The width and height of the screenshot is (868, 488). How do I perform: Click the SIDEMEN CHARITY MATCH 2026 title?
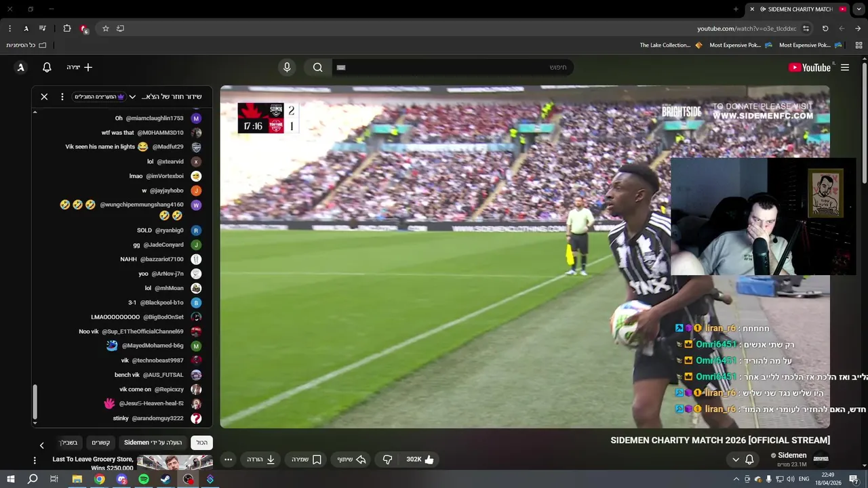720,441
